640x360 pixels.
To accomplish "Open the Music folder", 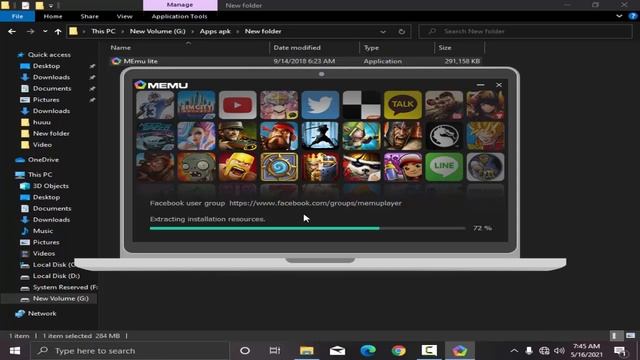I will tap(43, 231).
